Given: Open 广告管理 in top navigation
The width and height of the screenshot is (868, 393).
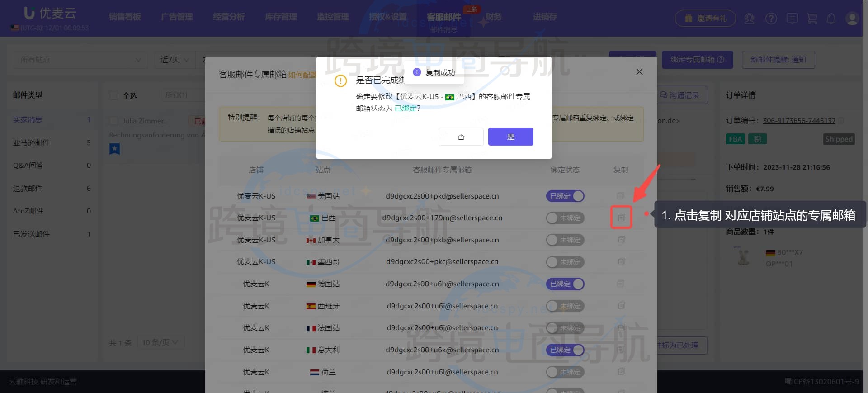Looking at the screenshot, I should click(177, 17).
